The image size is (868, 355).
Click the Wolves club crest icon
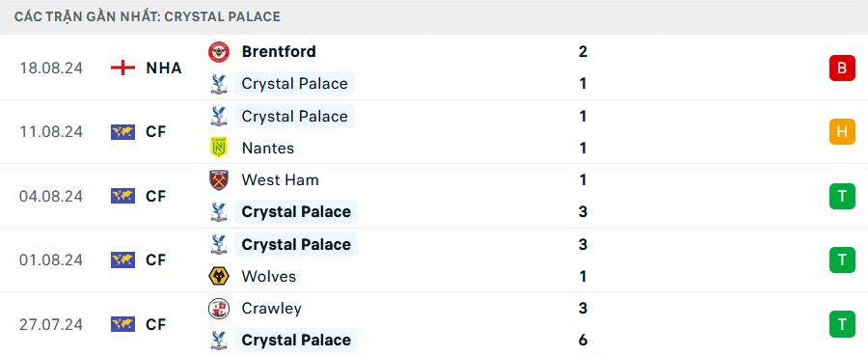coord(219,276)
